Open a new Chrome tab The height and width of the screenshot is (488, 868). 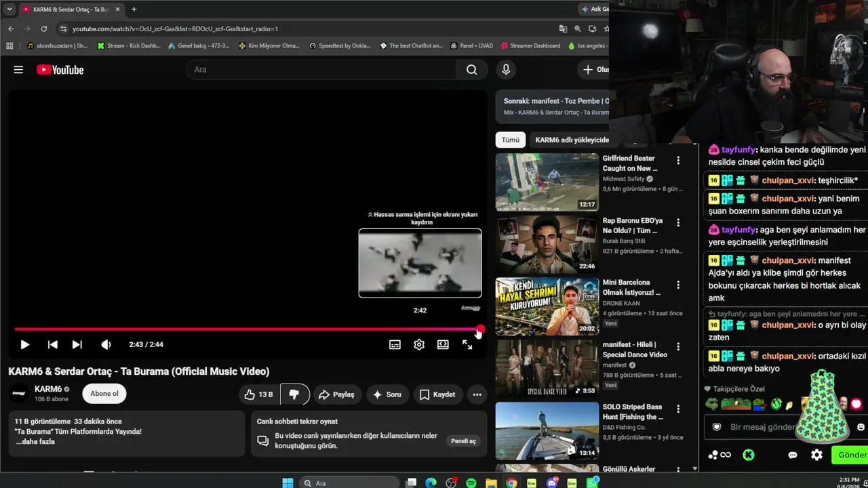(134, 9)
